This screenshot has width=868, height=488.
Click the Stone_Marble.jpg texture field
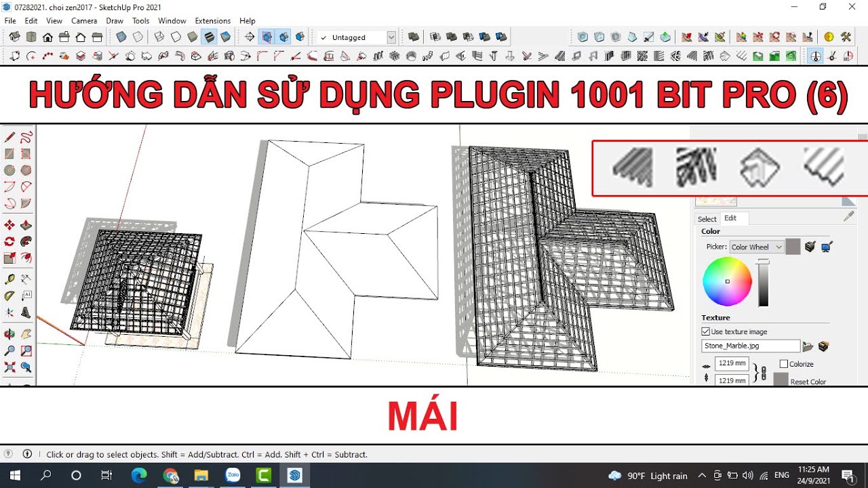(751, 346)
